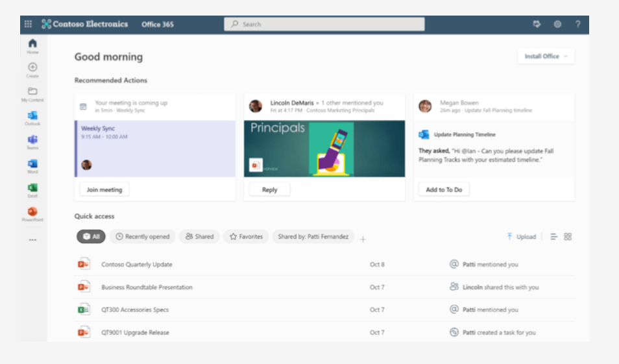Image resolution: width=619 pixels, height=364 pixels.
Task: Expand the Install Office dropdown
Action: point(546,56)
